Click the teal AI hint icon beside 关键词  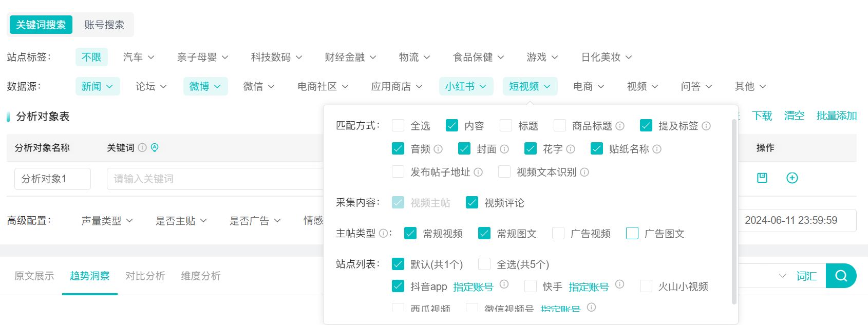coord(155,148)
